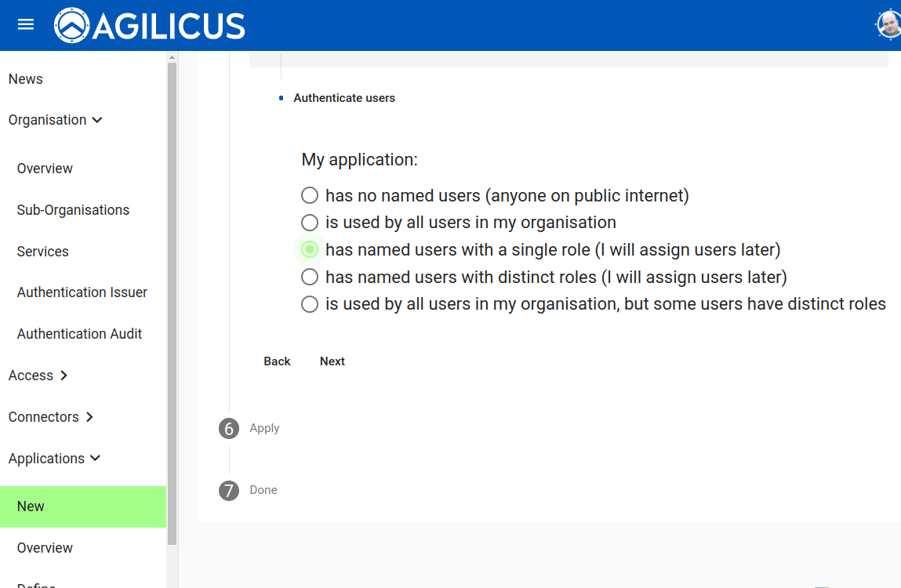Image resolution: width=901 pixels, height=588 pixels.
Task: Choose 'has named users with distinct roles'
Action: [310, 277]
